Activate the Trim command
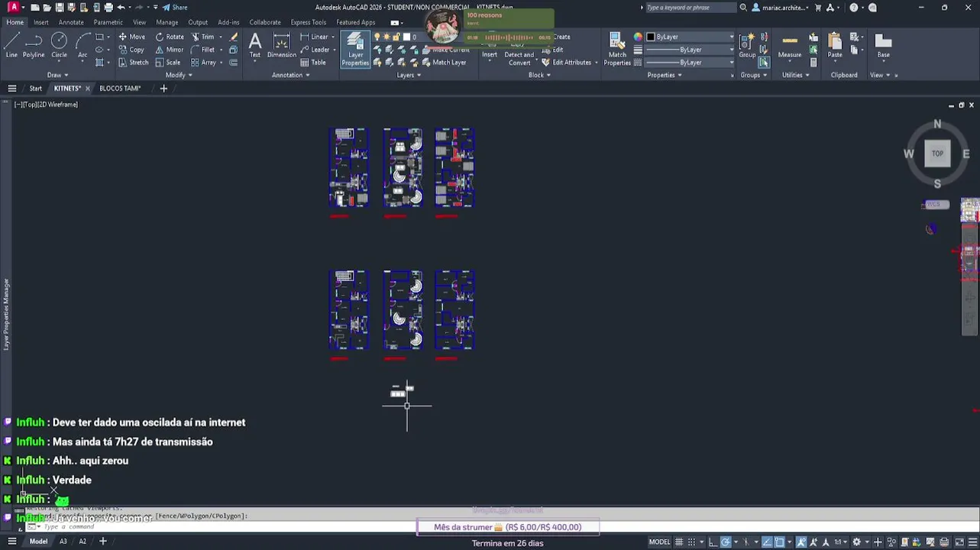This screenshot has height=550, width=980. [202, 37]
